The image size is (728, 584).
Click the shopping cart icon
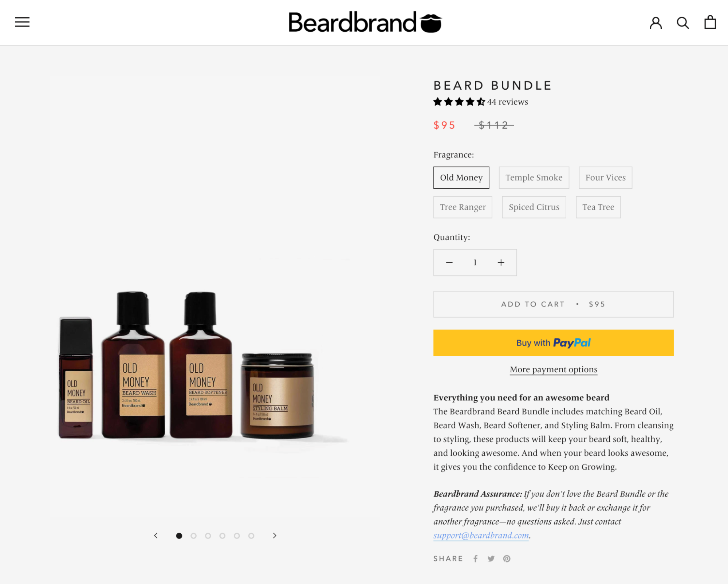(x=710, y=22)
